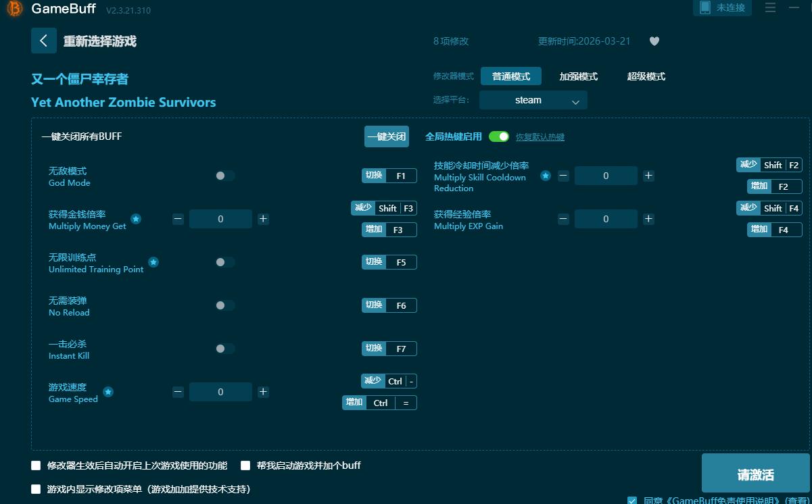Uncheck the GameBuff disclaimer agreement checkbox
Screen dimensions: 812x504
click(x=632, y=501)
